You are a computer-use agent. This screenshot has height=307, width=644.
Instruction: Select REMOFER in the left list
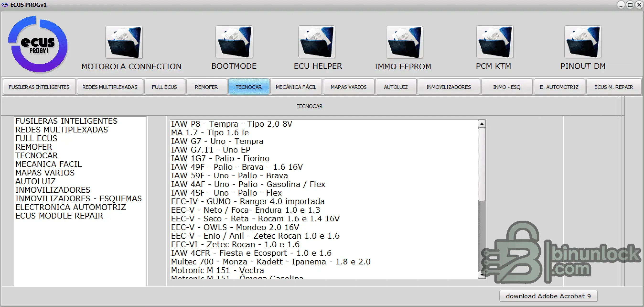pos(34,147)
